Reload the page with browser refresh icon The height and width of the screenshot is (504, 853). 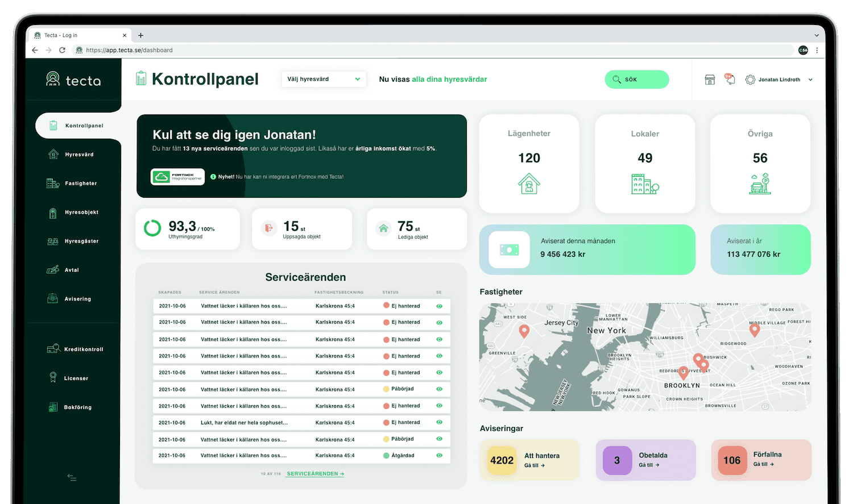[x=62, y=50]
